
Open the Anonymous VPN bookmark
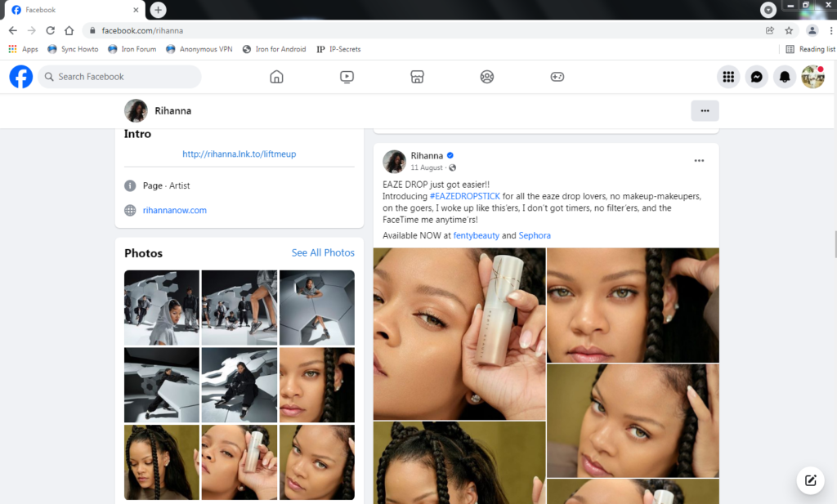pos(199,49)
